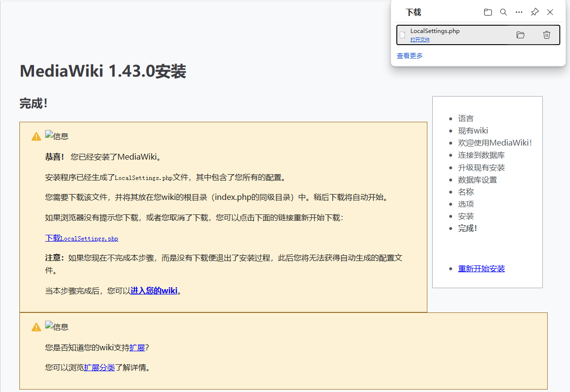The image size is (570, 392).
Task: Click the MediaWiki 1.43.0安装 heading
Action: [103, 71]
